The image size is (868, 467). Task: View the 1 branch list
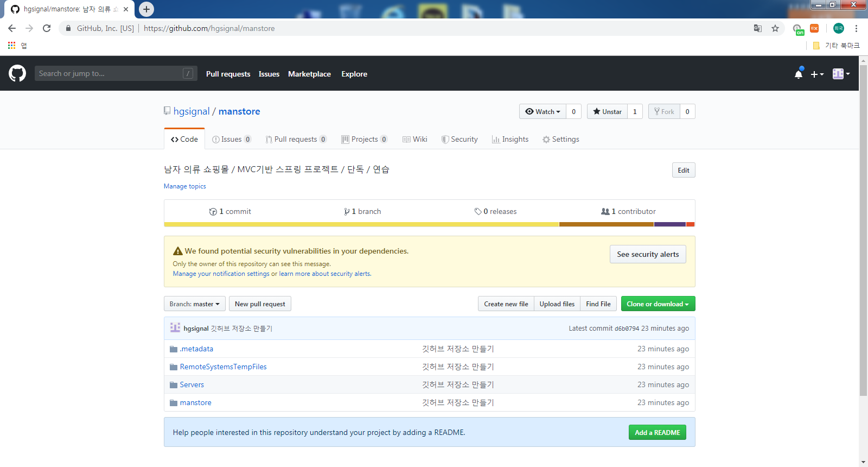[362, 211]
